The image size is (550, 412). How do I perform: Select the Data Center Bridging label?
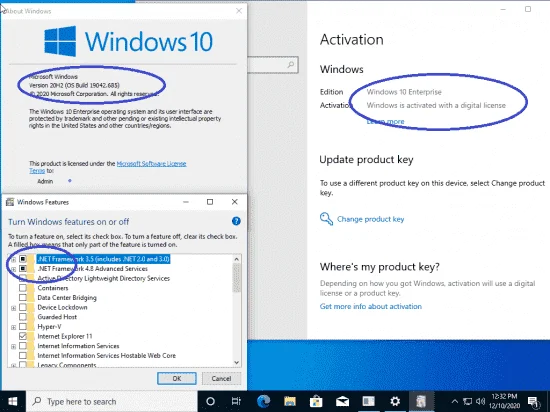67,298
